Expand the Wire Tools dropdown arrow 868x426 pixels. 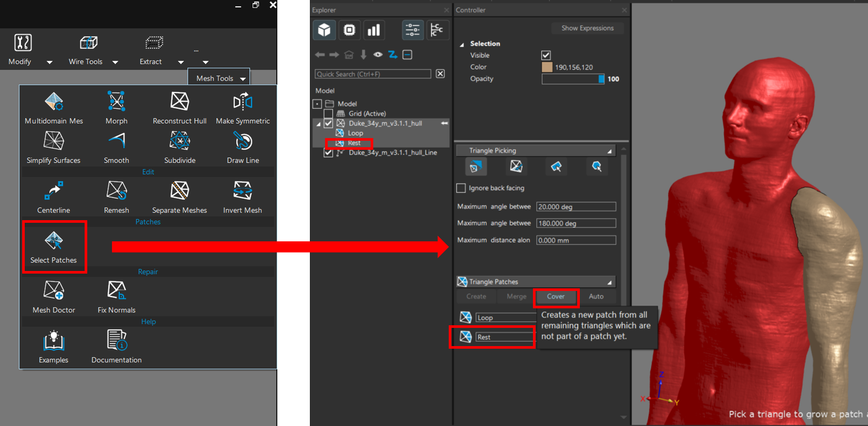pos(115,62)
